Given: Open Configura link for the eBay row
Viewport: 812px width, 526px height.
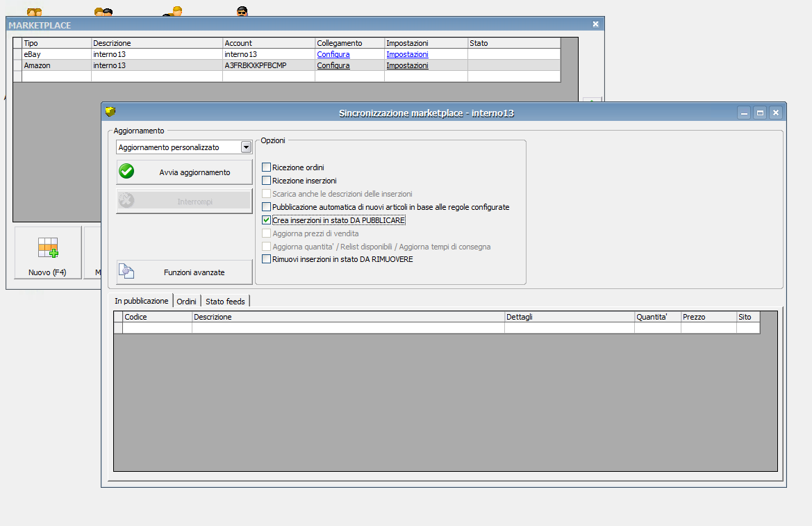Looking at the screenshot, I should (333, 54).
